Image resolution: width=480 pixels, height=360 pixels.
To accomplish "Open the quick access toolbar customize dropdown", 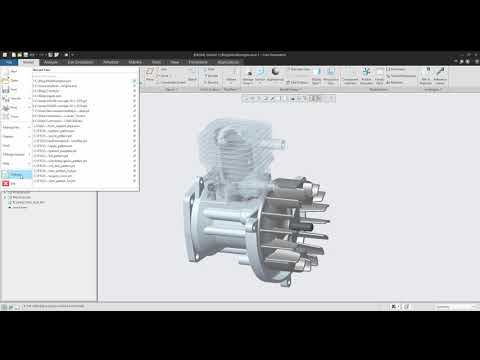I will [x=73, y=55].
